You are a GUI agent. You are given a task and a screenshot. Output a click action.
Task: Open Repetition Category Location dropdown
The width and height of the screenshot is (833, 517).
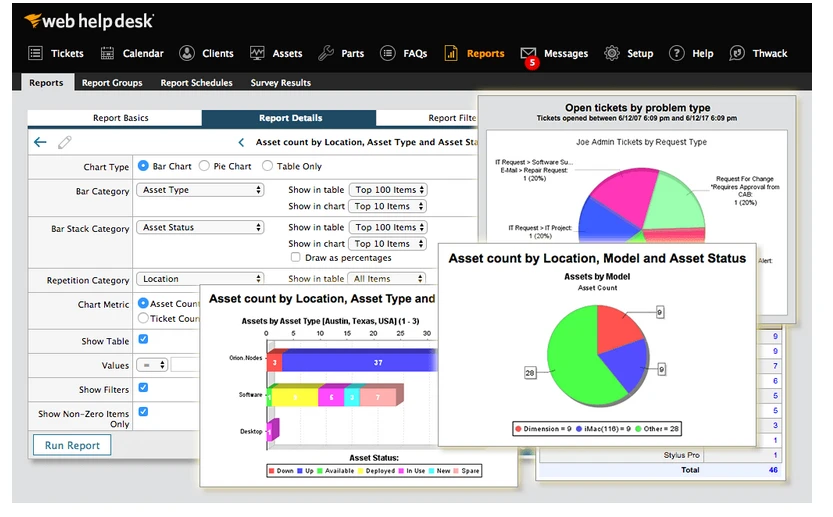(200, 279)
